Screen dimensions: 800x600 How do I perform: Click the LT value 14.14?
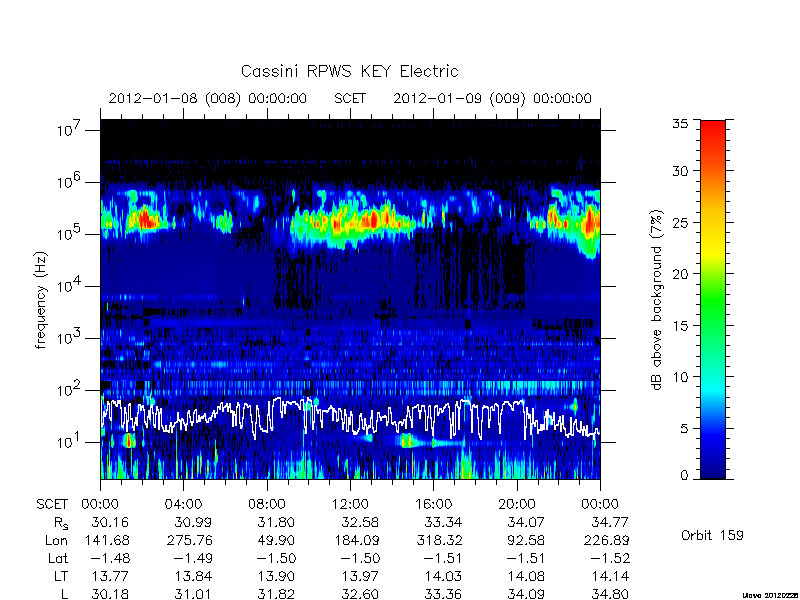[x=610, y=576]
